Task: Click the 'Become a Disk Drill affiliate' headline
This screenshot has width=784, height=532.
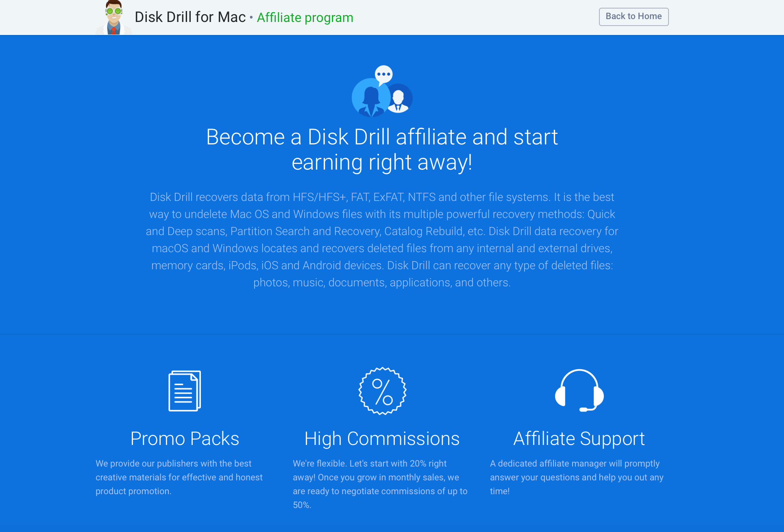Action: pyautogui.click(x=382, y=149)
